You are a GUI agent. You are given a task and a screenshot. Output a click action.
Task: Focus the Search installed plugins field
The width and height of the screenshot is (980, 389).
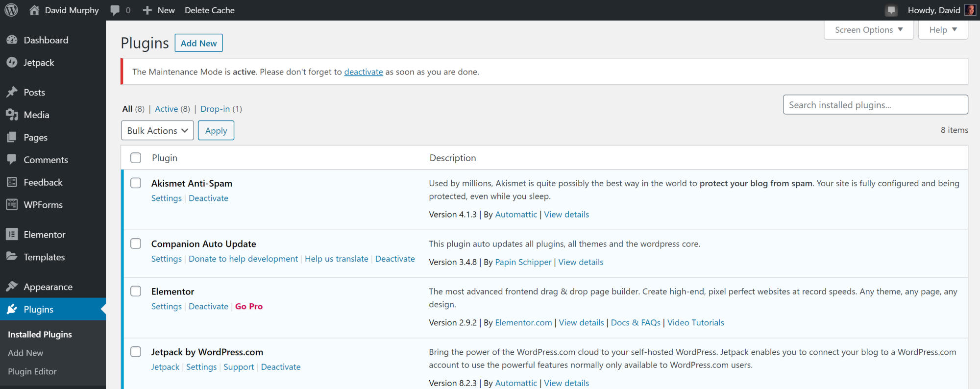[x=875, y=104]
